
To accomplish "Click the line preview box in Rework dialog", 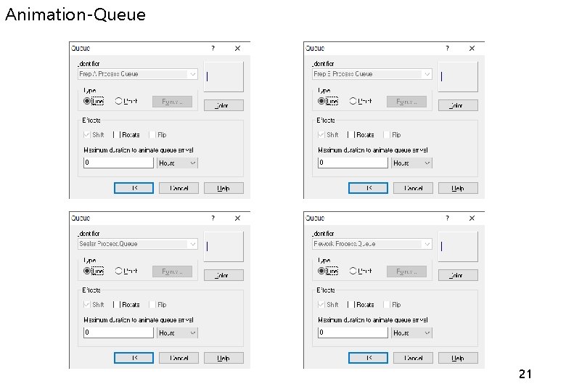I will point(458,247).
